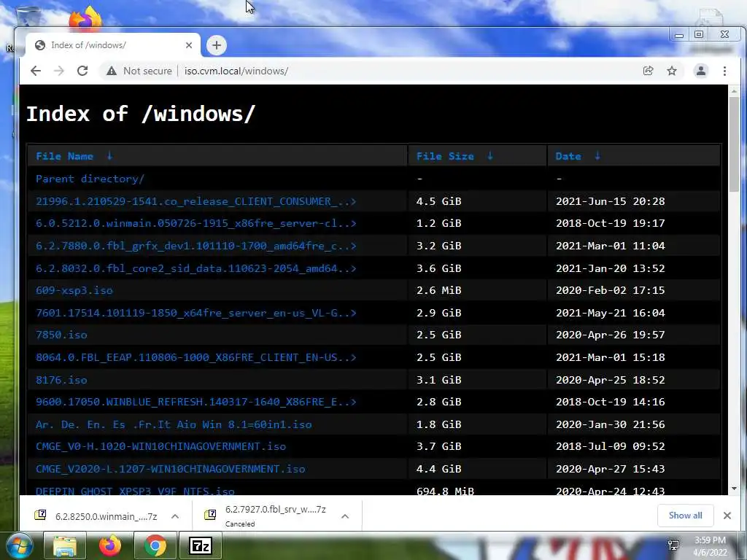Expand options for 6.2.8250.0.winmain download

pos(175,516)
